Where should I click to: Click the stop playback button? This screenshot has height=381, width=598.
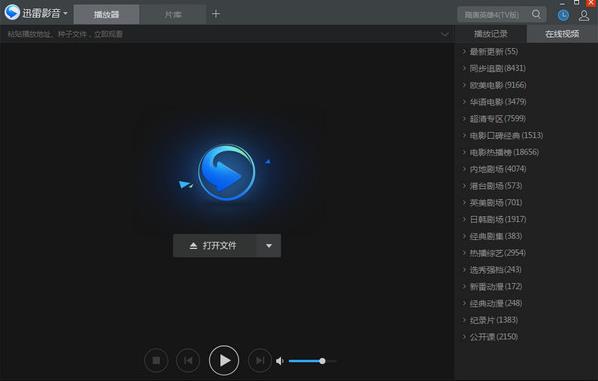click(156, 360)
